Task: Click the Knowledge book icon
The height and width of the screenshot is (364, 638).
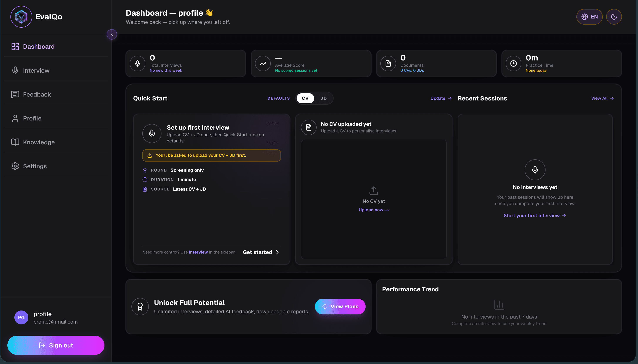Action: coord(15,142)
